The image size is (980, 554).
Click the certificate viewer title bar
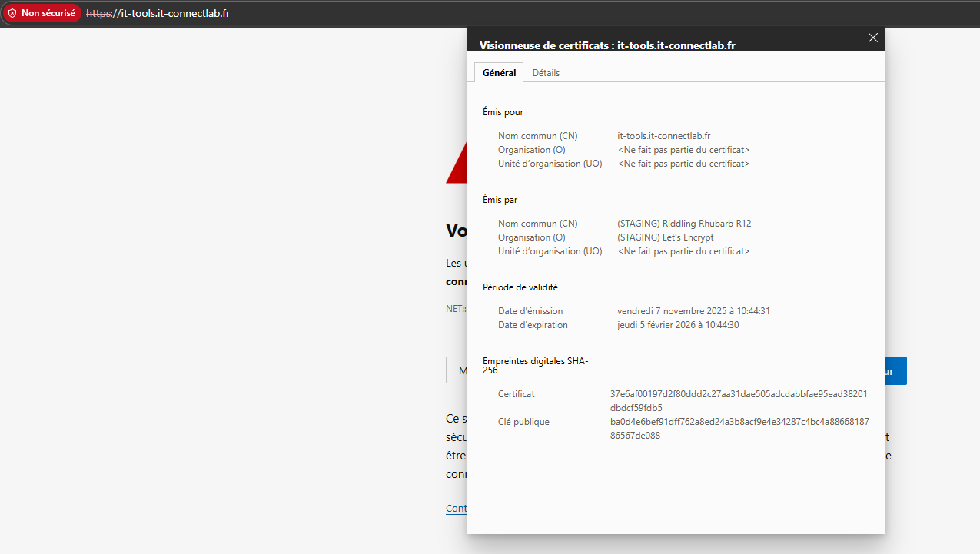coord(607,45)
